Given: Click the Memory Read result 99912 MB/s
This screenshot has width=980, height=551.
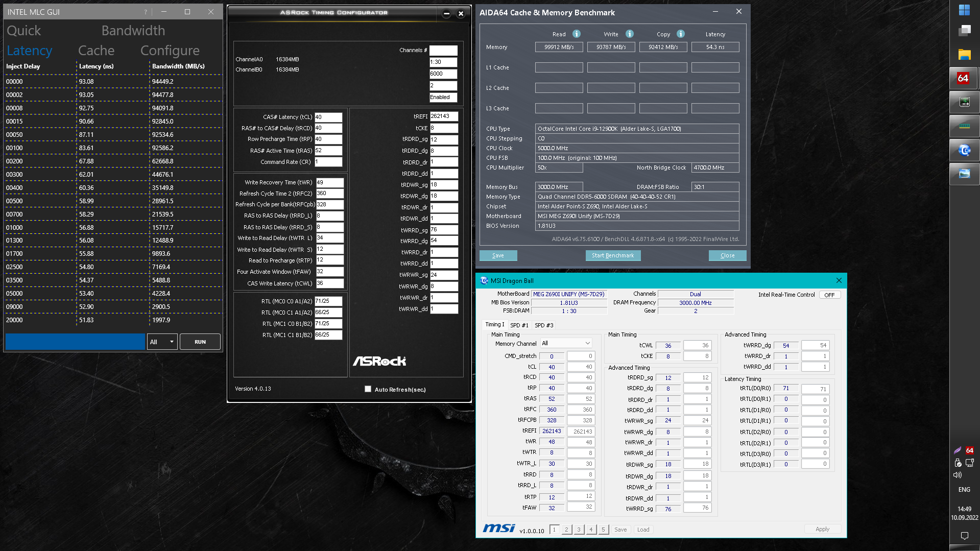Looking at the screenshot, I should [x=559, y=47].
